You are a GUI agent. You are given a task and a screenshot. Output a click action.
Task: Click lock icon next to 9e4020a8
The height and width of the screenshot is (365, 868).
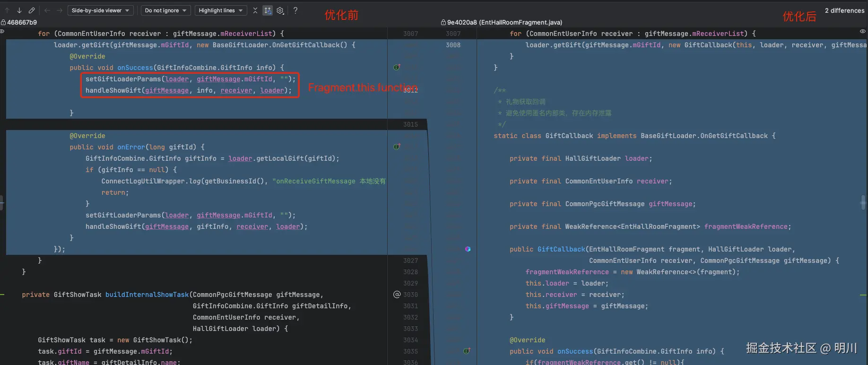443,22
